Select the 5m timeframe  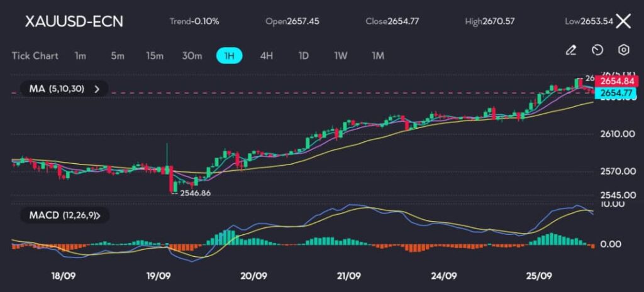click(118, 56)
